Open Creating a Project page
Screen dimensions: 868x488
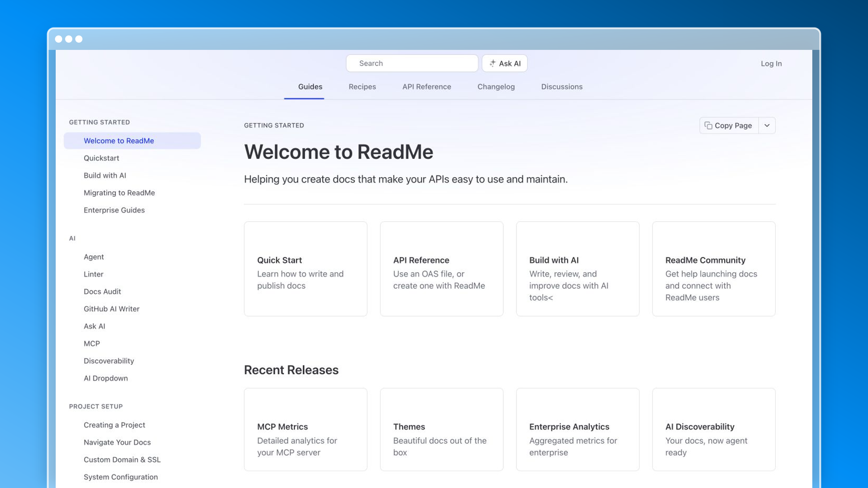[114, 425]
